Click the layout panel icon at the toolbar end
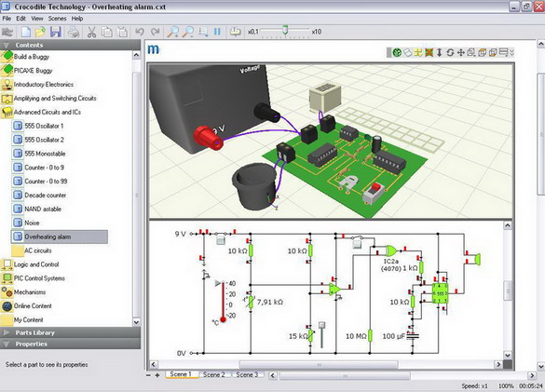Screen dimensions: 545x392 click(x=503, y=52)
